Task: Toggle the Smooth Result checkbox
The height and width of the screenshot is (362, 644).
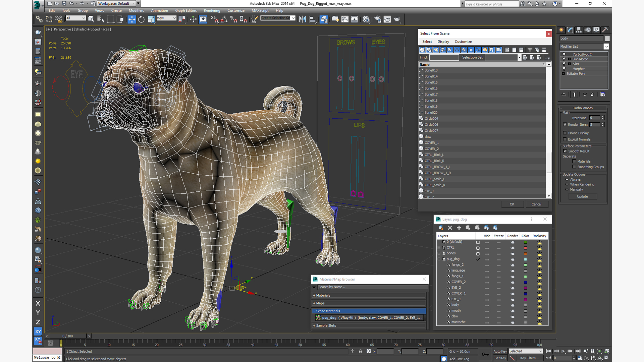Action: pyautogui.click(x=565, y=151)
